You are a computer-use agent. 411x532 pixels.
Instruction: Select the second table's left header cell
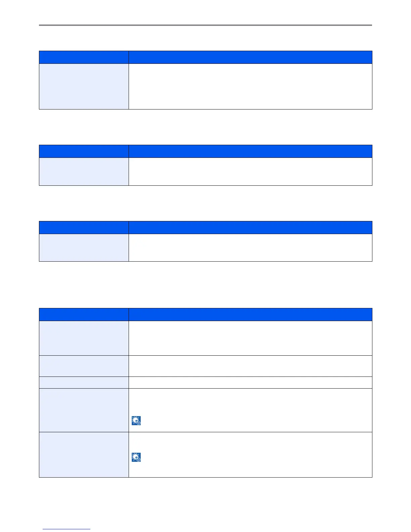[84, 151]
